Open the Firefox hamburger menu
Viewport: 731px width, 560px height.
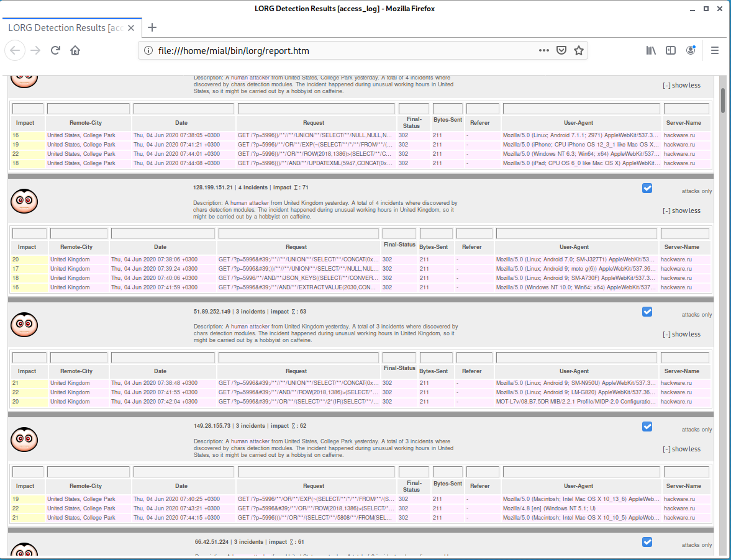click(x=715, y=50)
